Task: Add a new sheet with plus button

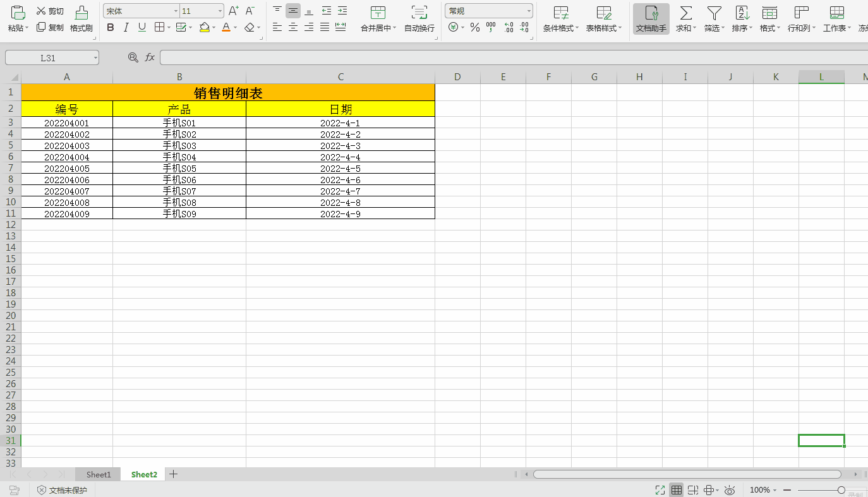Action: click(x=173, y=474)
